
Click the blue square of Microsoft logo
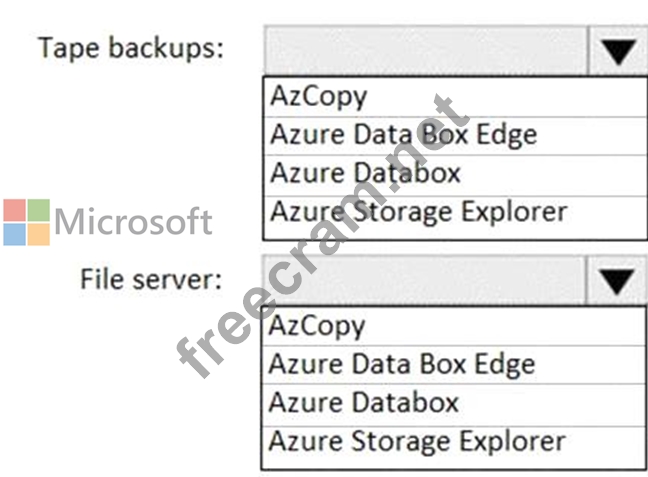(x=13, y=234)
